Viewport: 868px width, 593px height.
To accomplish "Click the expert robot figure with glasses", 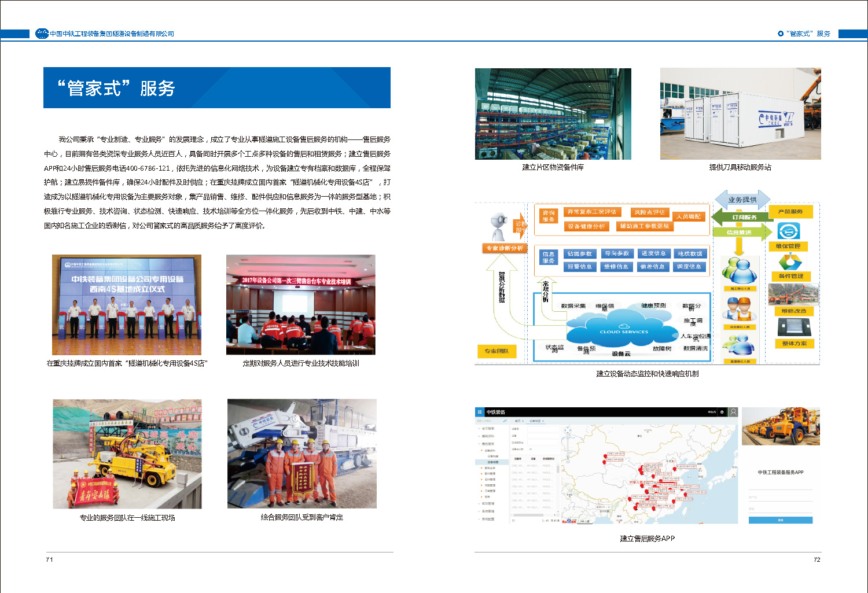I will (x=498, y=227).
